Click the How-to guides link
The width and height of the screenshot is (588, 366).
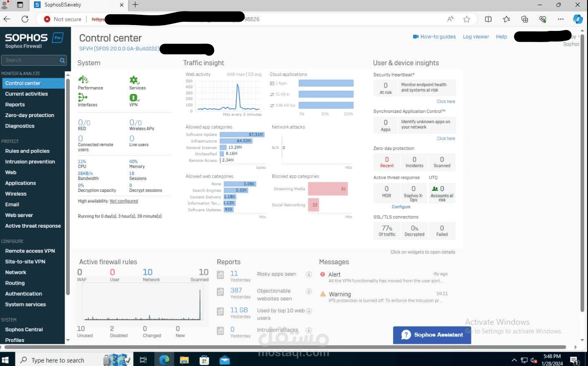(438, 37)
